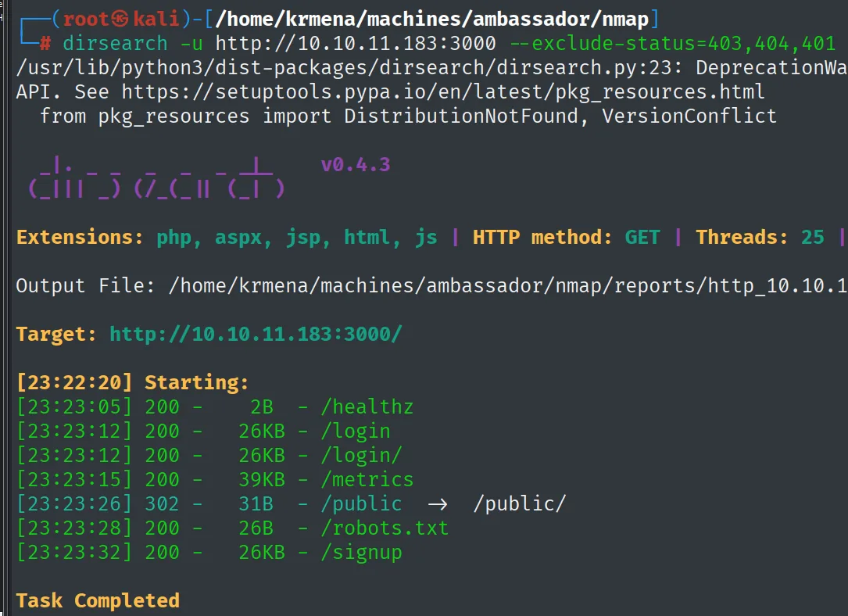The height and width of the screenshot is (616, 848).
Task: Click the dirsearch ASCII art logo
Action: tap(157, 178)
